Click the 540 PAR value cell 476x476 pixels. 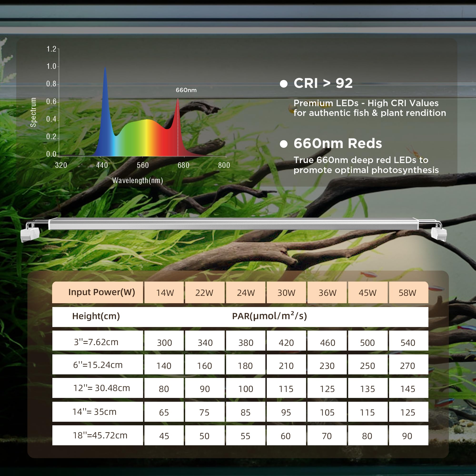pos(408,343)
